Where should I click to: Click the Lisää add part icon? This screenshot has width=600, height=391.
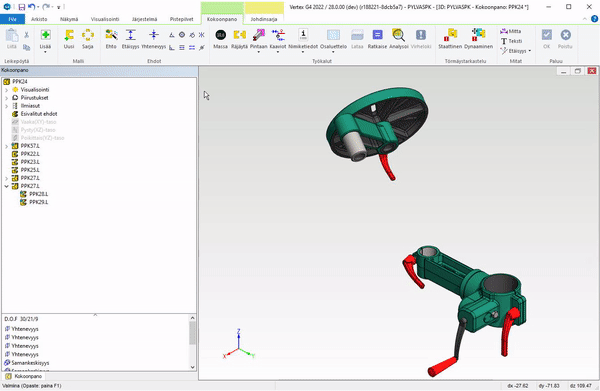[46, 35]
